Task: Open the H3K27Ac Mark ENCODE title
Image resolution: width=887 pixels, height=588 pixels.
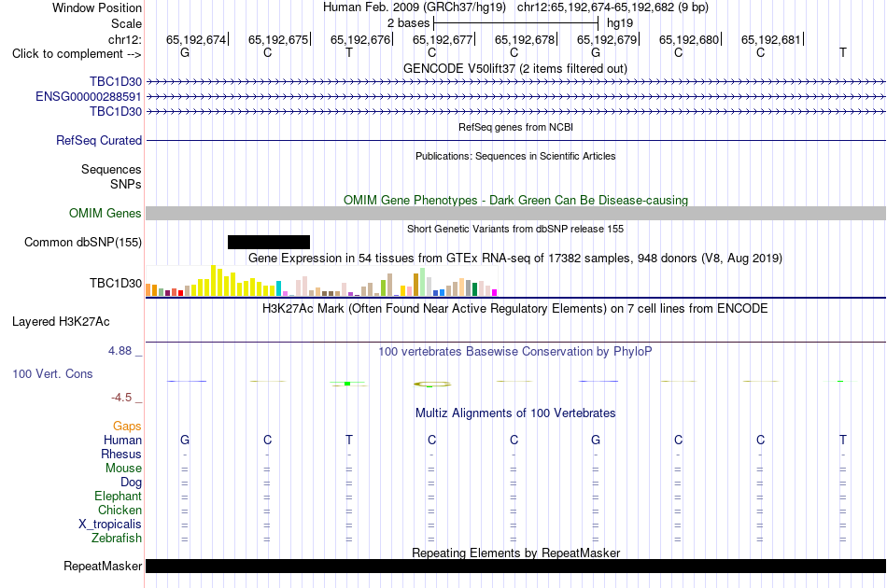Action: point(514,309)
